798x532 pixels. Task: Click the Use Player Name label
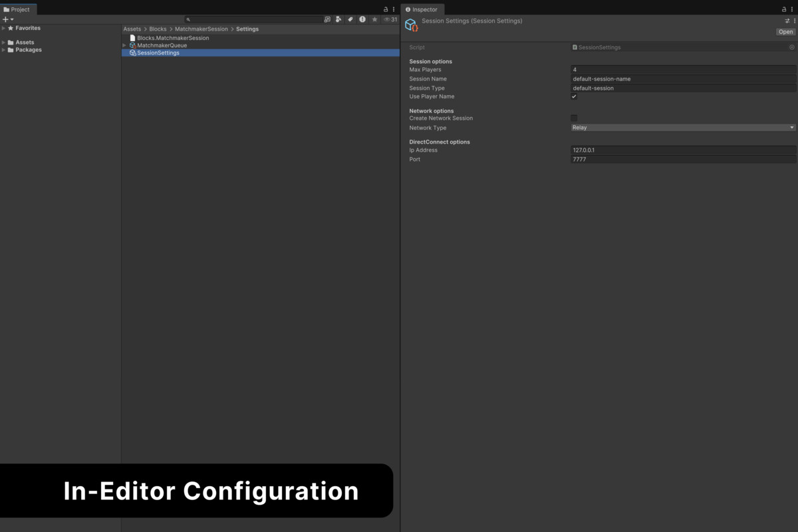pos(432,96)
